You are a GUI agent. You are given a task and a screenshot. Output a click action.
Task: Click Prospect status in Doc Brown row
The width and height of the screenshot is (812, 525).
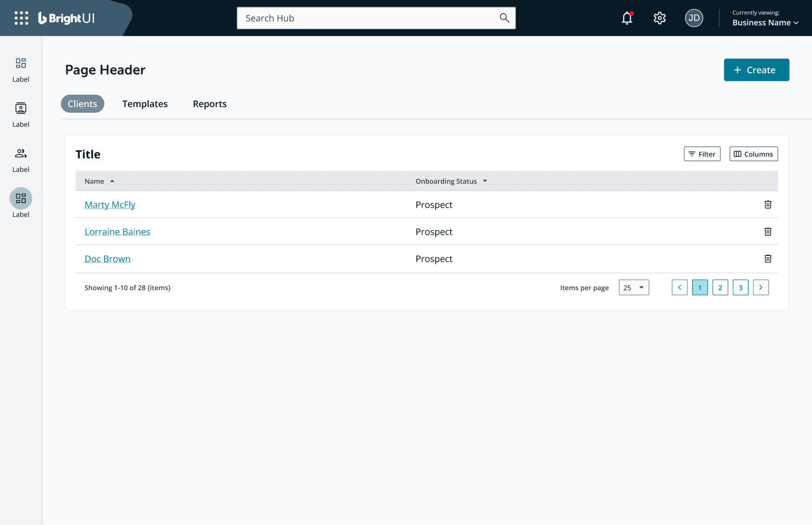point(434,259)
